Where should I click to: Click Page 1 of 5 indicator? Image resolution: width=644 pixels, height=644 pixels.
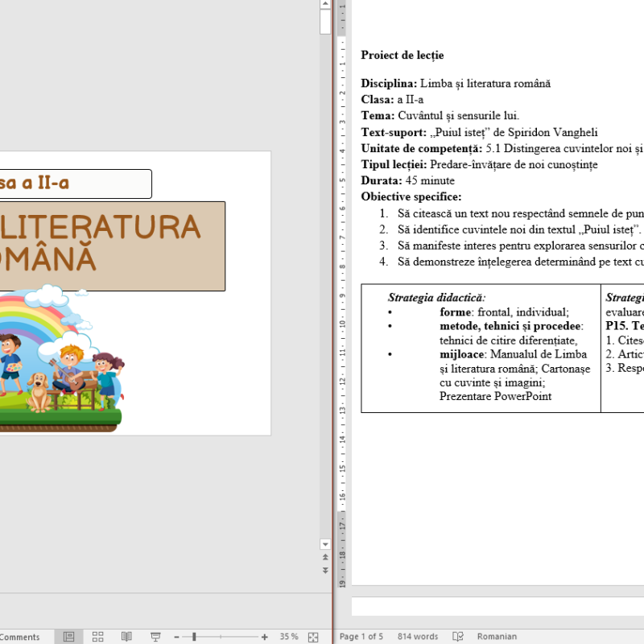pyautogui.click(x=362, y=637)
